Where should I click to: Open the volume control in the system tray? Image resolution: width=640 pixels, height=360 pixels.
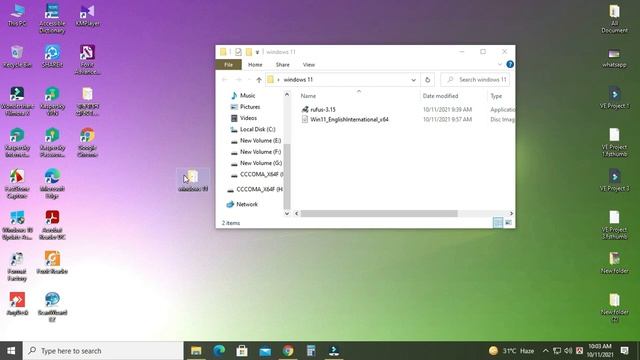tap(568, 351)
